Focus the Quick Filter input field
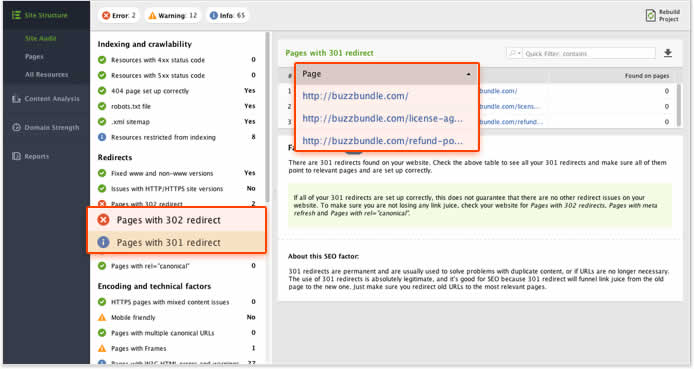This screenshot has width=694, height=369. click(589, 54)
